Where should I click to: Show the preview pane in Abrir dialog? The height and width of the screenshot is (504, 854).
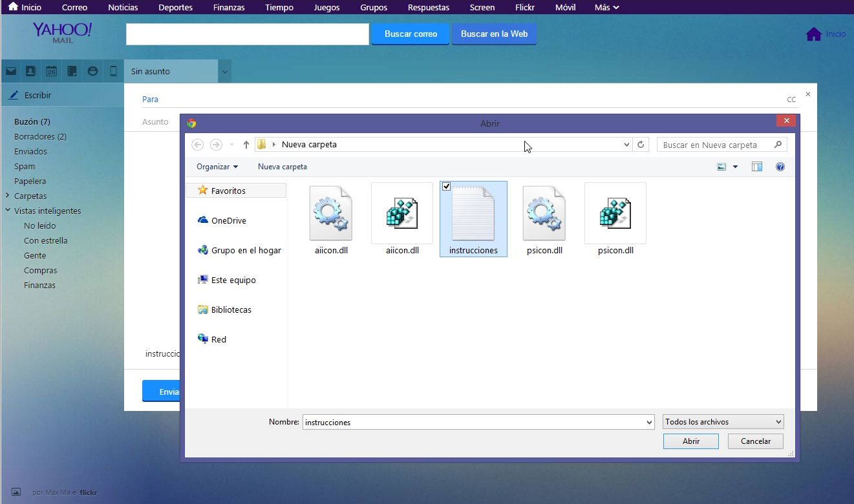pyautogui.click(x=757, y=167)
